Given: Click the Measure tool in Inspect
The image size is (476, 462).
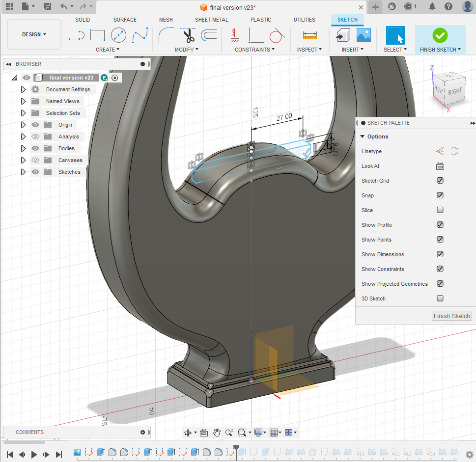Looking at the screenshot, I should click(309, 35).
